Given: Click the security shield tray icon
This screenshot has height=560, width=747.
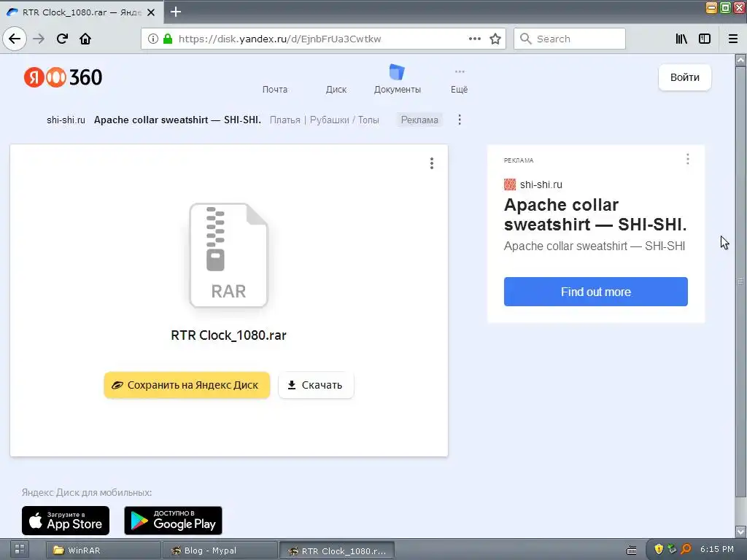Looking at the screenshot, I should coord(659,550).
